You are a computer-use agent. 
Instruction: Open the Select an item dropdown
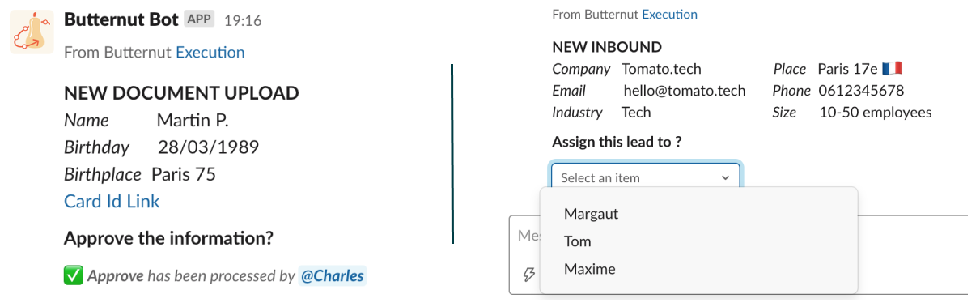click(646, 178)
